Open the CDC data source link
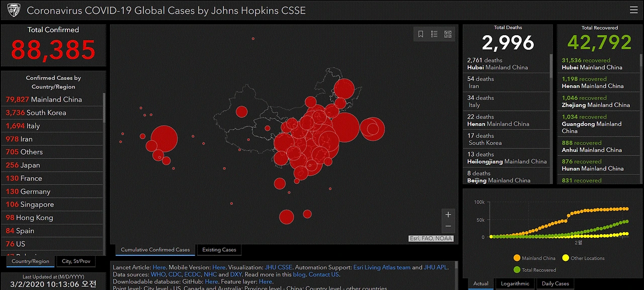644x290 pixels. pos(175,274)
